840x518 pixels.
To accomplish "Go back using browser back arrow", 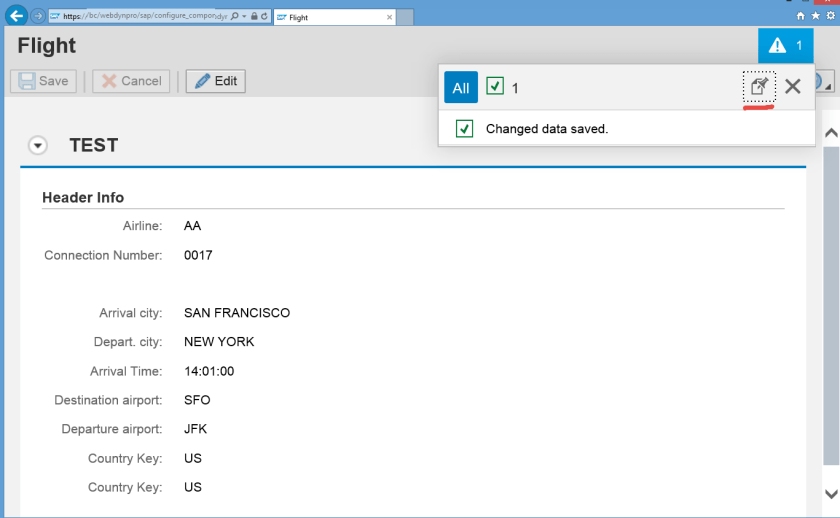I will tap(17, 16).
